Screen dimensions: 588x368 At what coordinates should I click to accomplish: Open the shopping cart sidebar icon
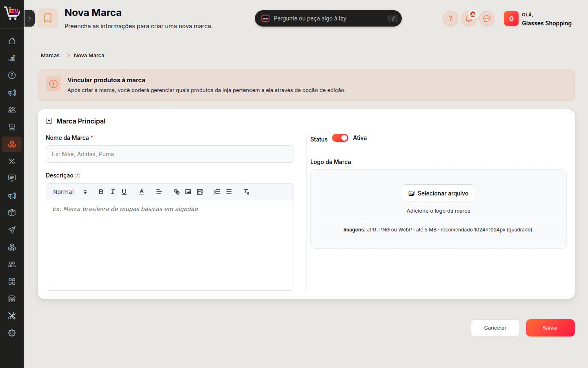[12, 127]
